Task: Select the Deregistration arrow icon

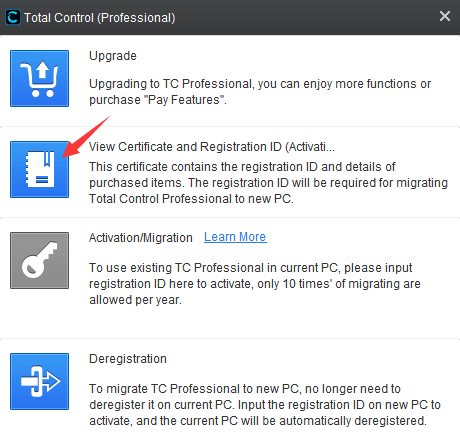Action: coord(39,381)
